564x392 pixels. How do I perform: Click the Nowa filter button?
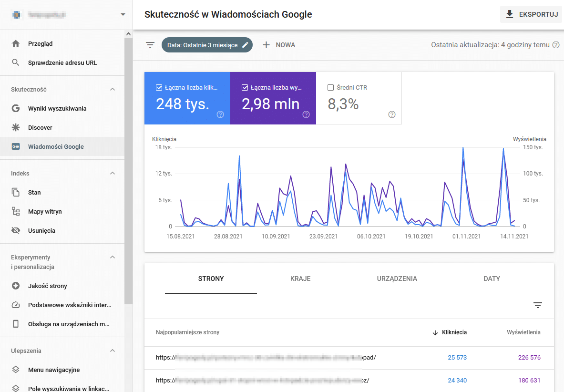click(x=279, y=45)
